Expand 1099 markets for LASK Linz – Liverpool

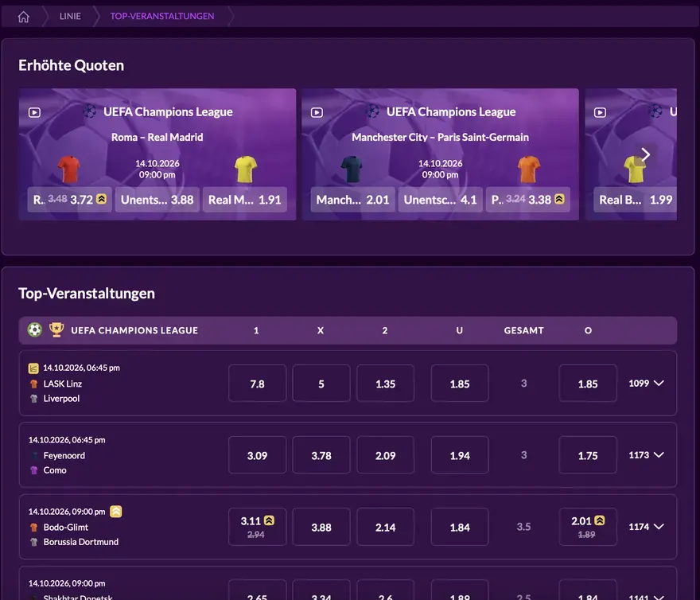pos(646,384)
